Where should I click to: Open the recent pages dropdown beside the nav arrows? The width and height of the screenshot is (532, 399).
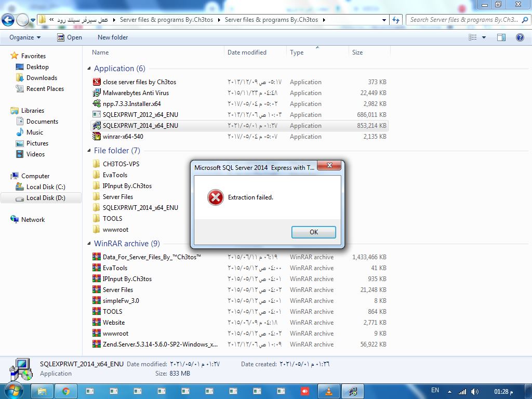coord(33,20)
